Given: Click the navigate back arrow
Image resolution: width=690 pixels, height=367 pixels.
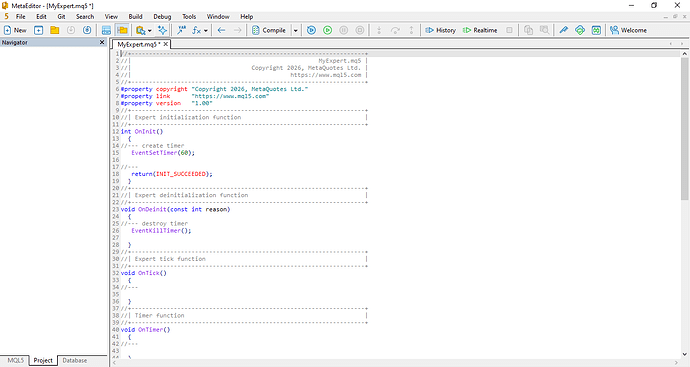Looking at the screenshot, I should [x=221, y=30].
